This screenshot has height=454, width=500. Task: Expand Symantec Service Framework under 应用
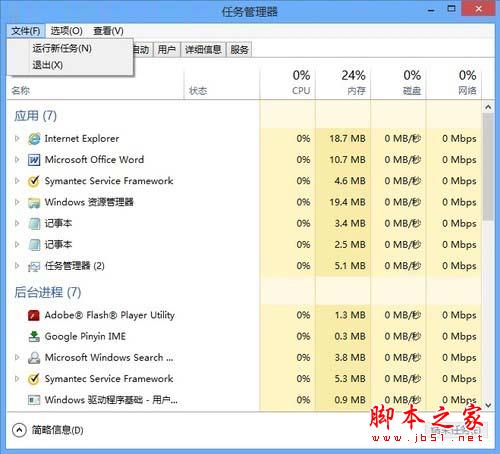click(17, 181)
